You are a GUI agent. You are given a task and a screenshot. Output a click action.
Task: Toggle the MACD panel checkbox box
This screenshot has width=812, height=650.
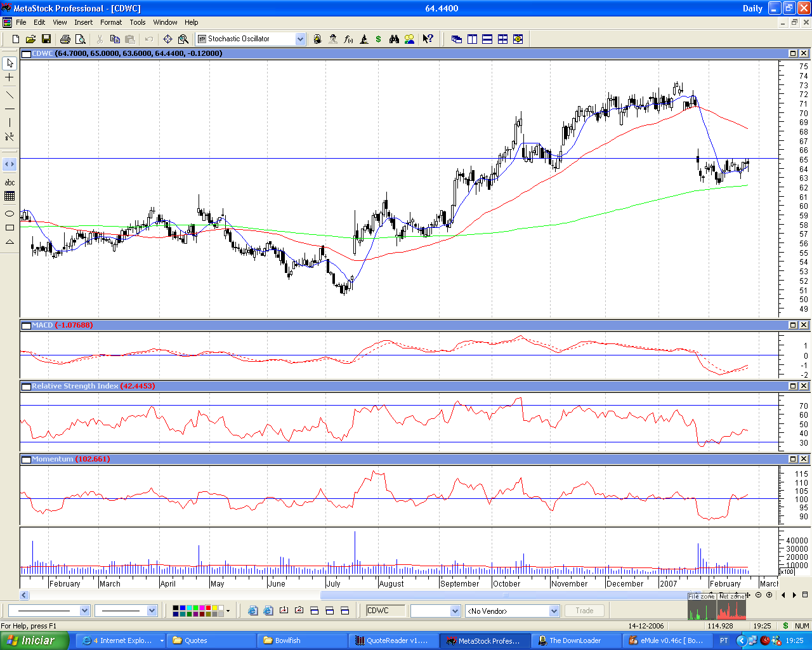coord(26,325)
